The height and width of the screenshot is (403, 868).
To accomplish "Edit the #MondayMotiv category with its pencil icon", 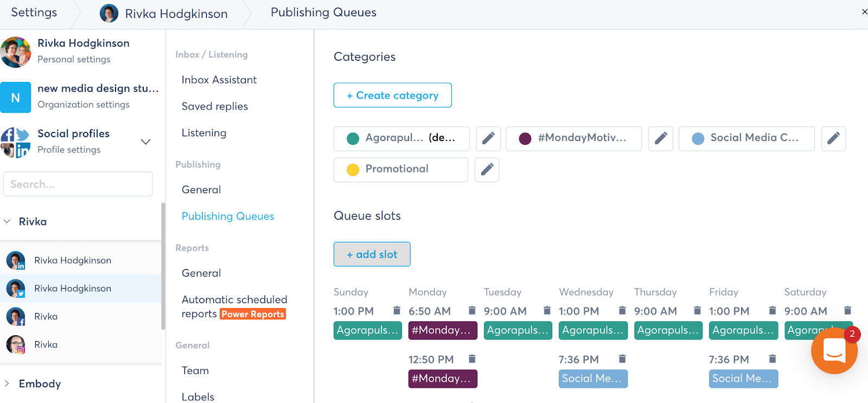I will click(661, 138).
